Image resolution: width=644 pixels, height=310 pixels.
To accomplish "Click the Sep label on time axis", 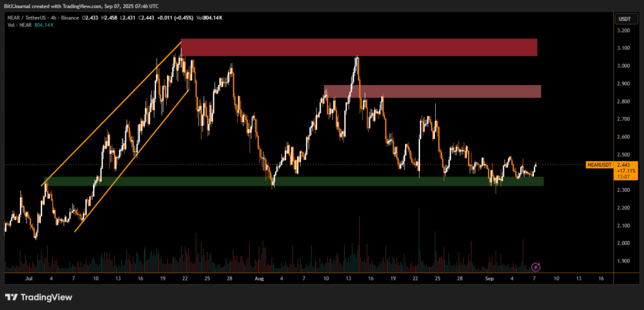I will (x=490, y=277).
